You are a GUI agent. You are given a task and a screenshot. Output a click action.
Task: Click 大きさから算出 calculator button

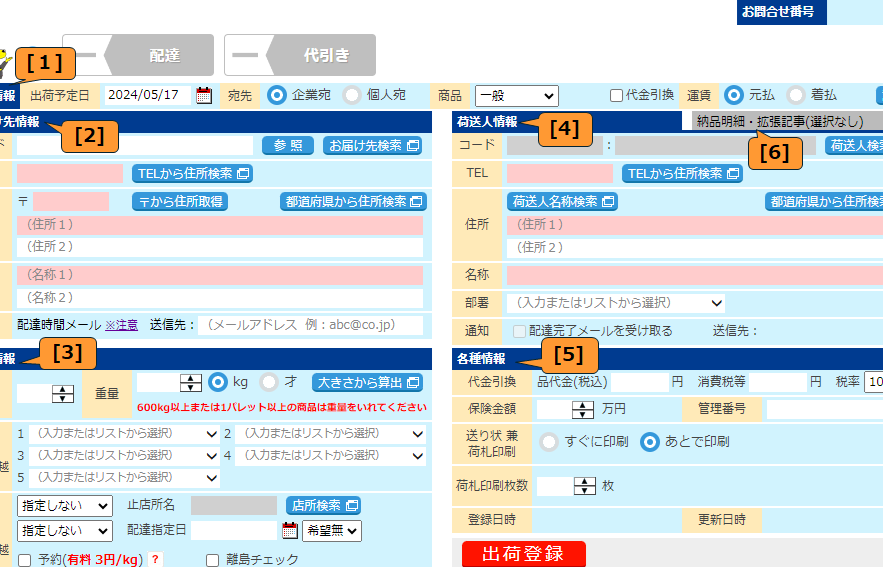pyautogui.click(x=367, y=383)
